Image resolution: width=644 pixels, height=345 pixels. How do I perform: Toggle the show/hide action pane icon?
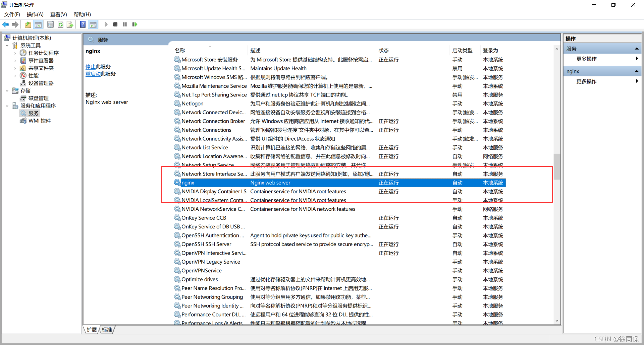pyautogui.click(x=93, y=24)
